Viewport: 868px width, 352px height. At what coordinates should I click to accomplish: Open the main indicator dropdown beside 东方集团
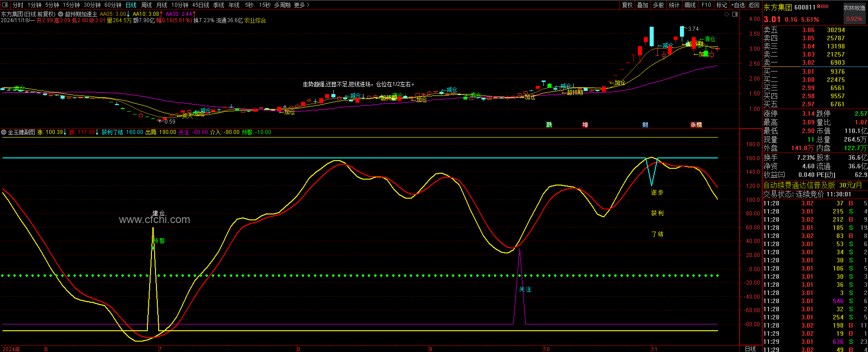61,14
